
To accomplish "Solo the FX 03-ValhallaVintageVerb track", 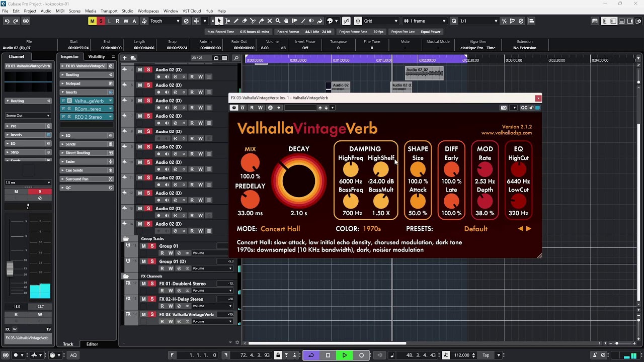I will (152, 314).
